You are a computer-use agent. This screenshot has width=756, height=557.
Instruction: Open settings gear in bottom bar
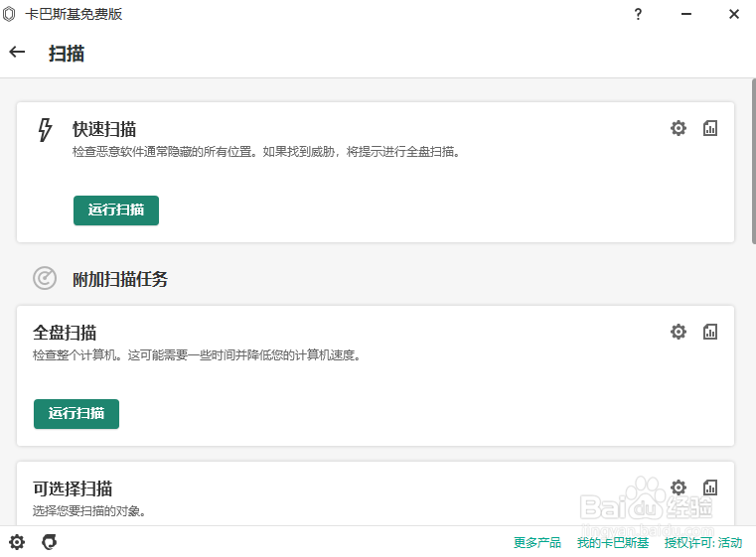[17, 542]
